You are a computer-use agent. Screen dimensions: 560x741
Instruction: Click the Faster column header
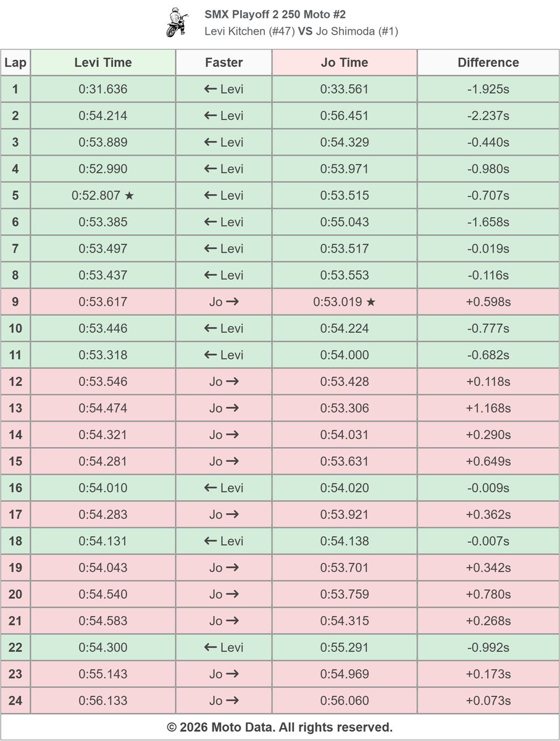point(224,62)
